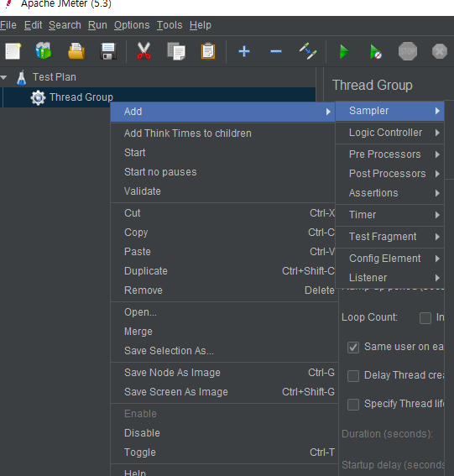Viewport: 454px width, 476px height.
Task: Choose Save Selection As... entry
Action: (x=224, y=351)
